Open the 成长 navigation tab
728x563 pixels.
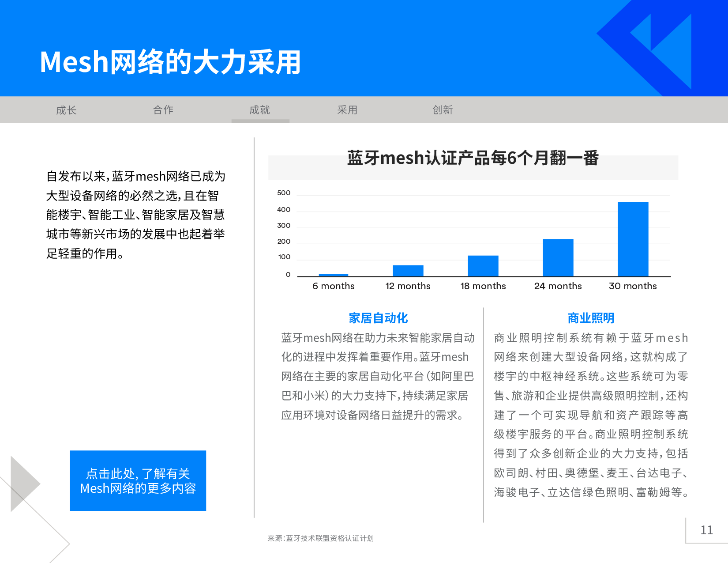66,110
